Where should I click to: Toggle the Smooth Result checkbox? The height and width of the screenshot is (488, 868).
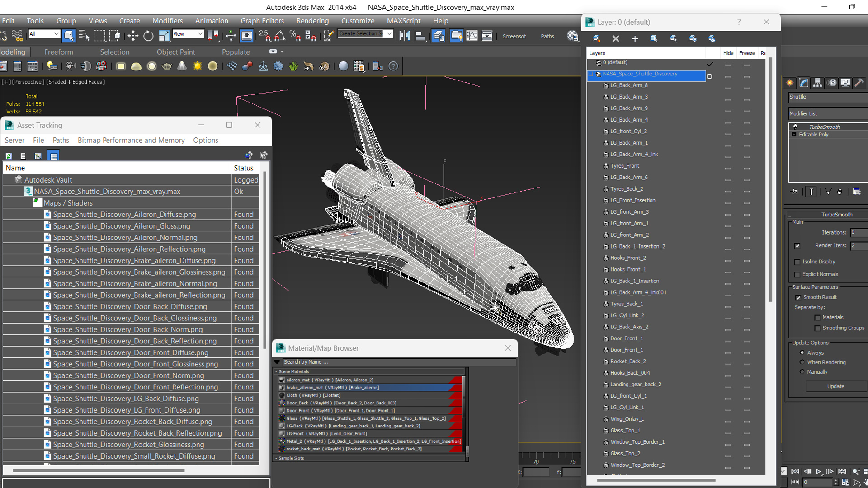(798, 297)
